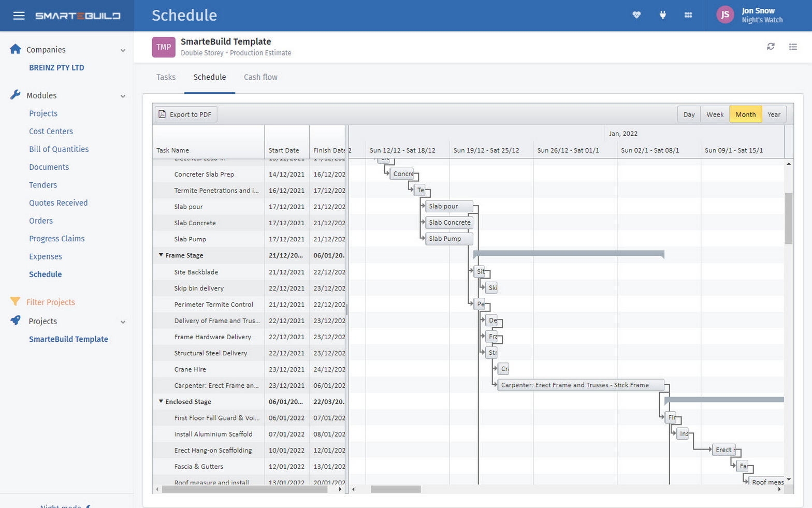
Task: Open the apps grid icon
Action: coord(688,15)
